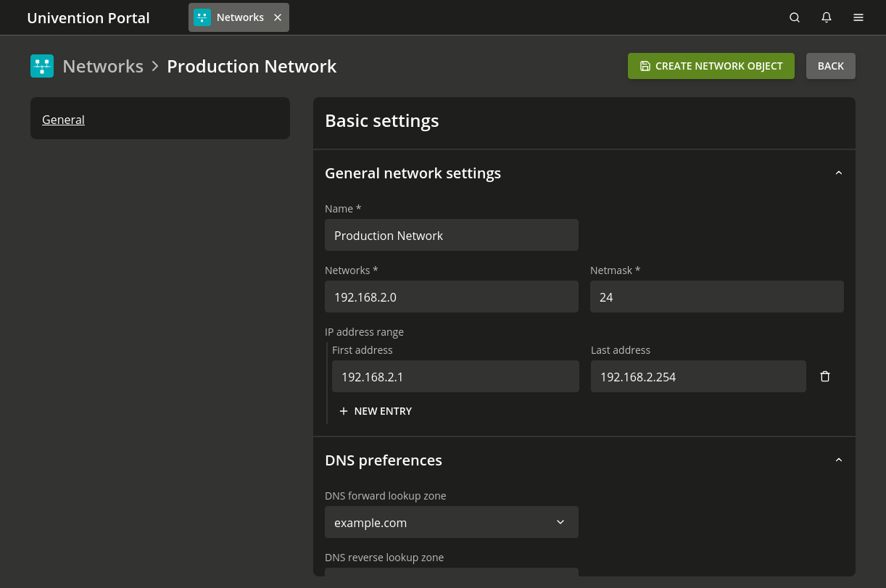Open the hamburger menu
This screenshot has height=588, width=886.
pyautogui.click(x=858, y=17)
